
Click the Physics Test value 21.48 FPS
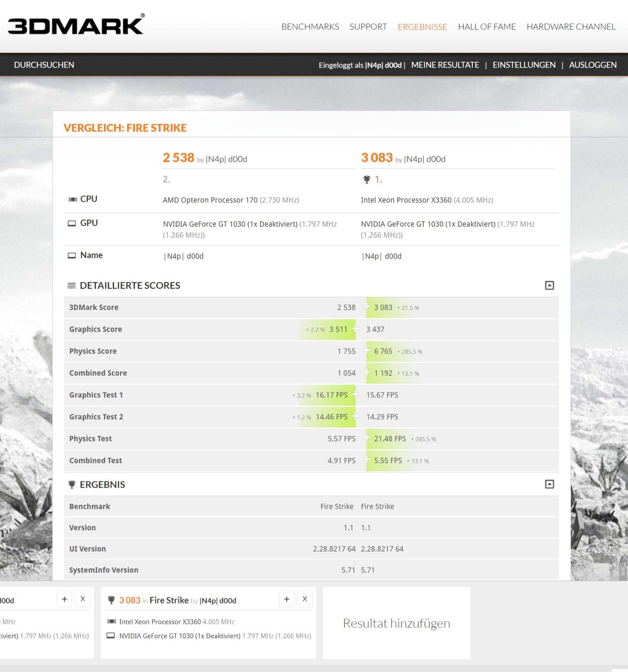(390, 439)
